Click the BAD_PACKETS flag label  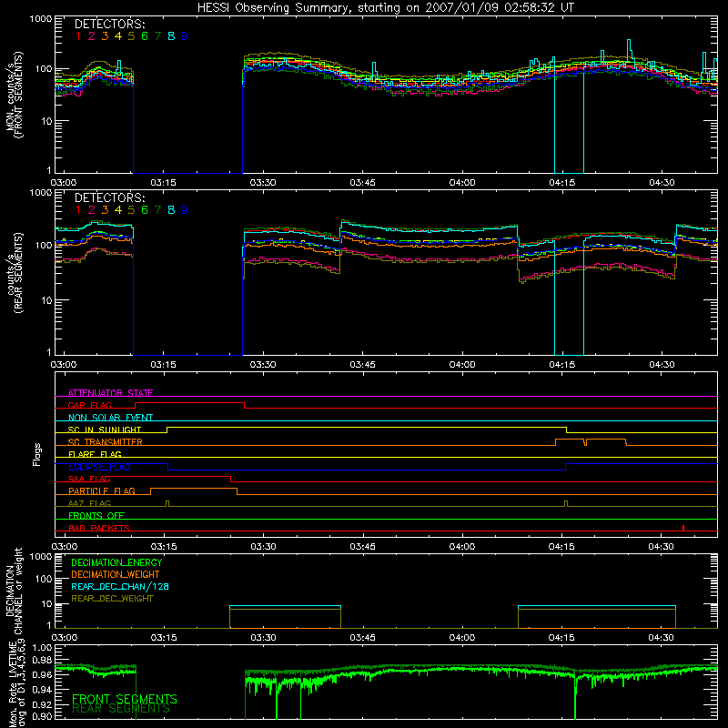(99, 528)
